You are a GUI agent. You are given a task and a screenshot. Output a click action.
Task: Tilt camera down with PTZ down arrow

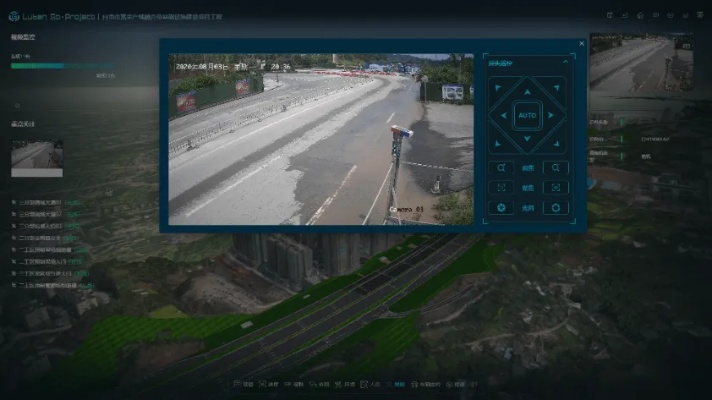pyautogui.click(x=527, y=138)
